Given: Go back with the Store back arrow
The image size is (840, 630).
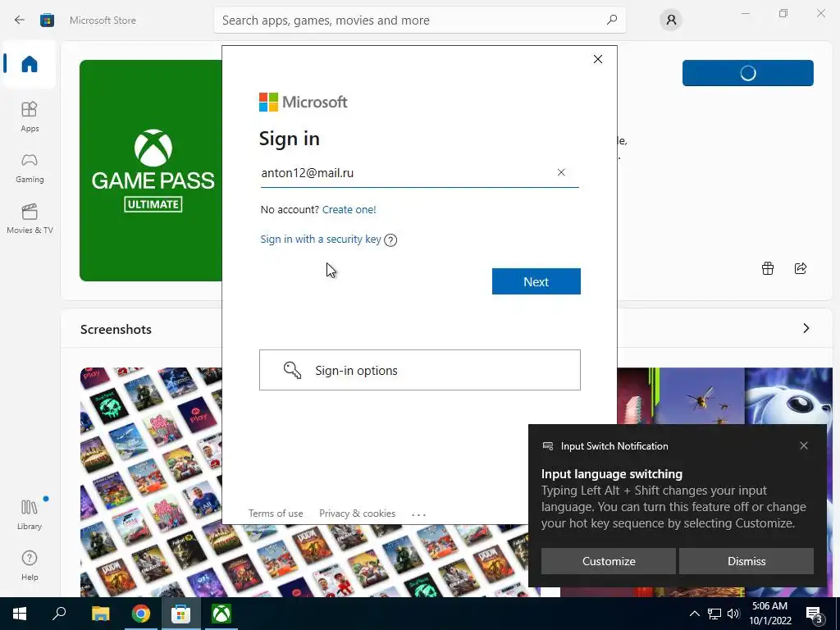Looking at the screenshot, I should pyautogui.click(x=20, y=21).
